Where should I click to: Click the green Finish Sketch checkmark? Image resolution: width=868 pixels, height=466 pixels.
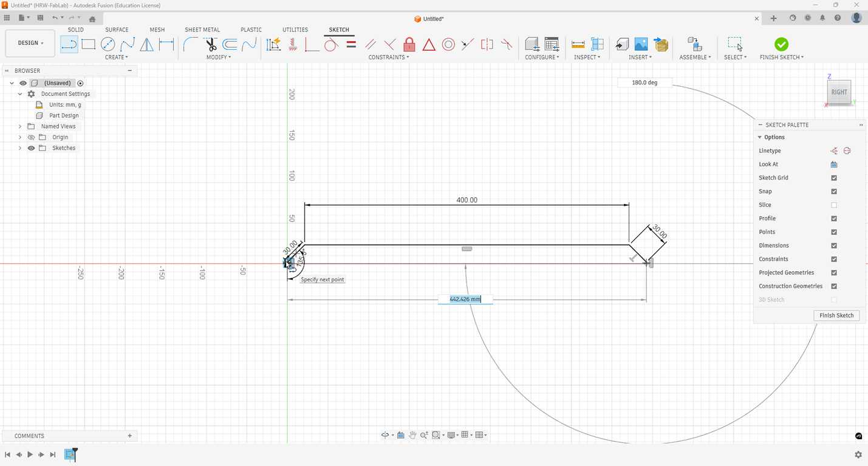click(x=782, y=44)
